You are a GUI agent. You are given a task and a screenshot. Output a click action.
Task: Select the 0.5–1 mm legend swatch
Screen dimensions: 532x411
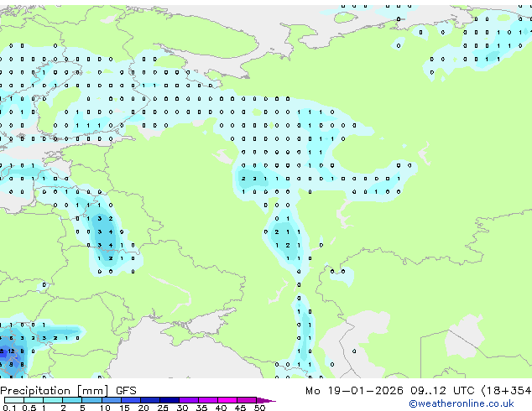(34, 400)
